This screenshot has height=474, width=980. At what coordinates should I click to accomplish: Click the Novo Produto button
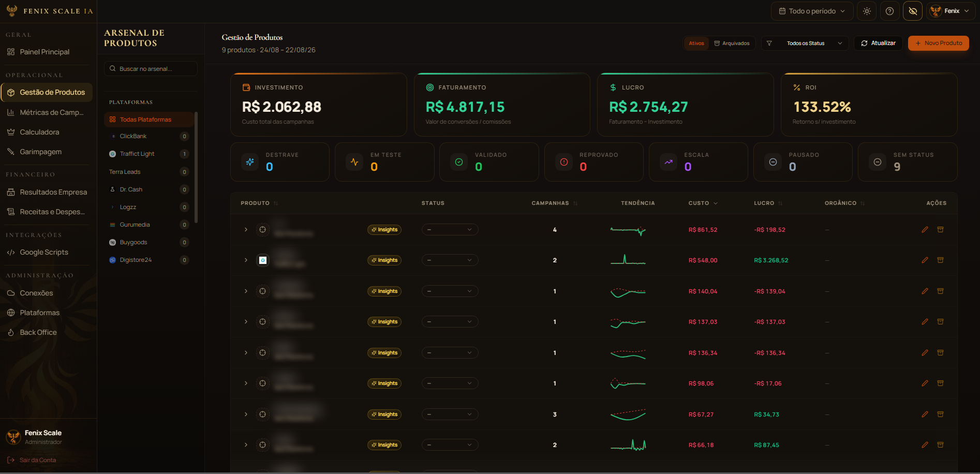[x=938, y=43]
